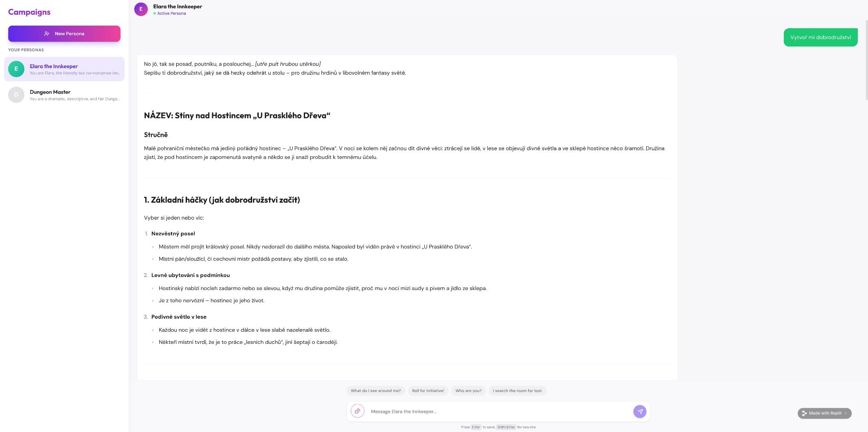Focus the Message Elara the Innkeeper input
Image resolution: width=868 pixels, height=432 pixels.
point(477,411)
